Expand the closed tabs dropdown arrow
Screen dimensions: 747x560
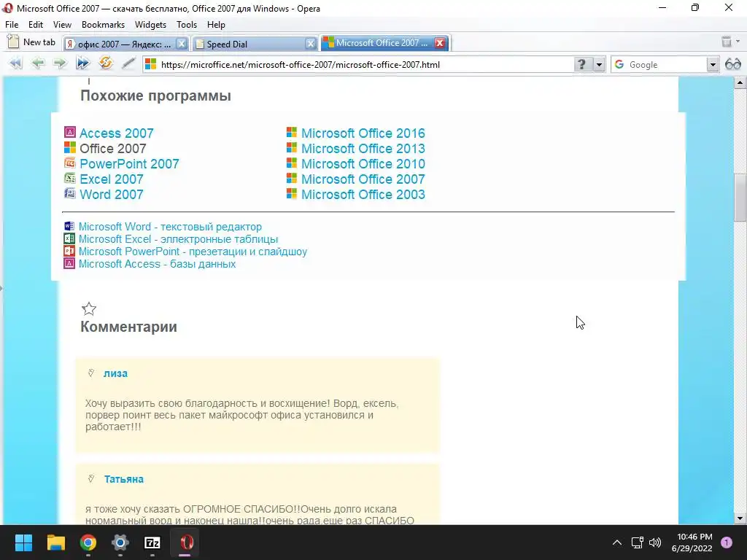pos(738,42)
